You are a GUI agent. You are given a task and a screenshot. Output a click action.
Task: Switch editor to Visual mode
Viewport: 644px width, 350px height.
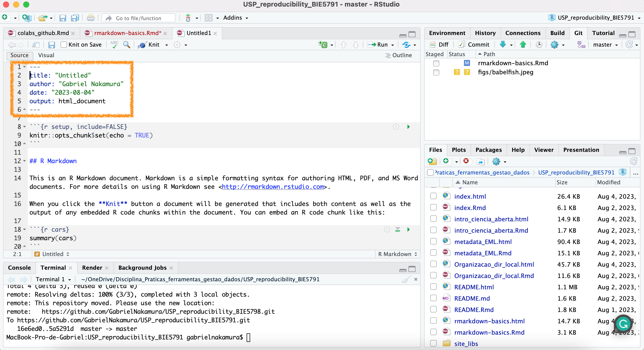tap(46, 55)
